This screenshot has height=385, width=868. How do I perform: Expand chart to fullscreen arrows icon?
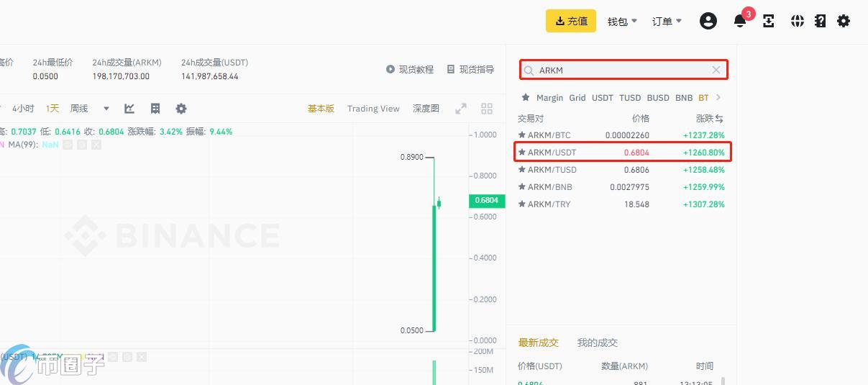(461, 109)
